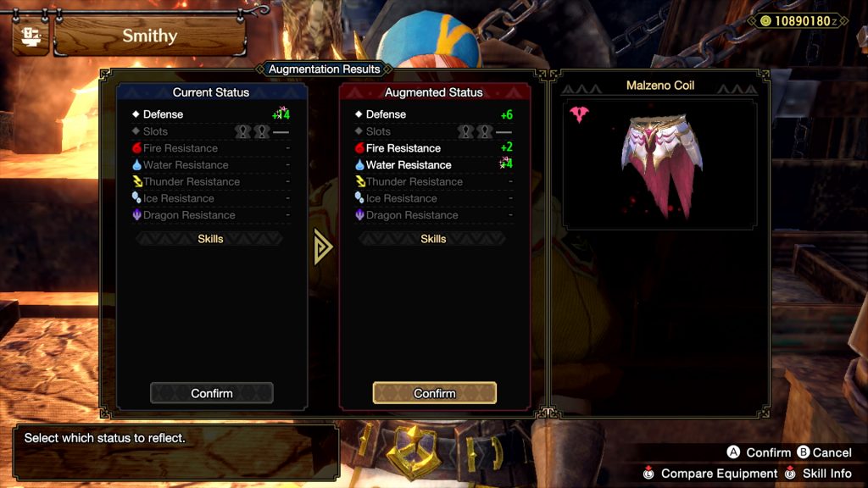The height and width of the screenshot is (488, 868).
Task: Select Water Resistance droplet in Augmented Status
Action: click(x=359, y=164)
